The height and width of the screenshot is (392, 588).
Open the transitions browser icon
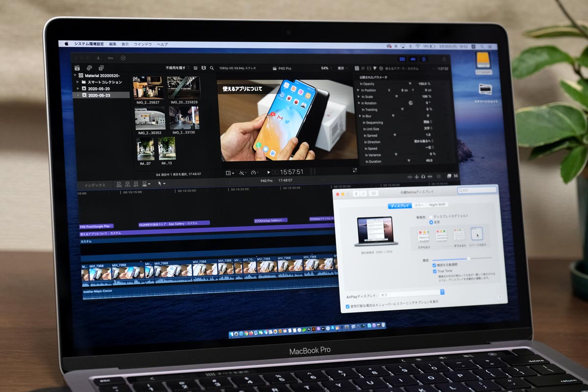[456, 176]
